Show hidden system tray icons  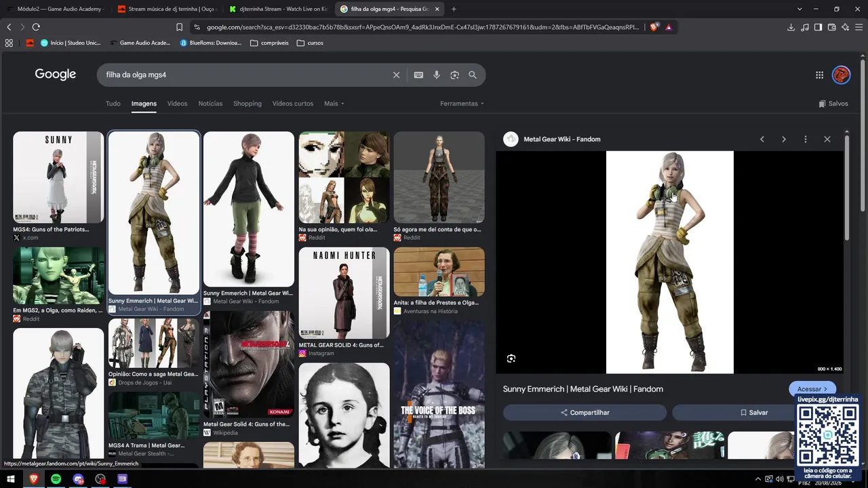pos(758,479)
